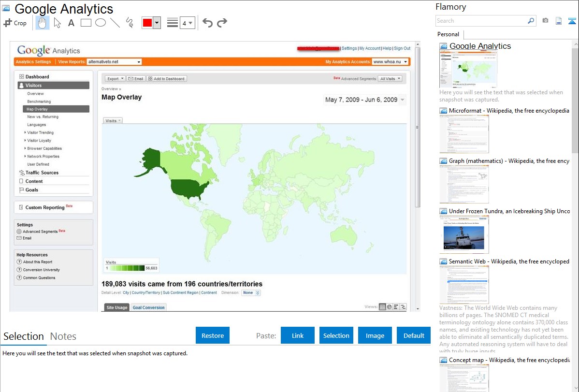
Task: Click the Paste Link button
Action: pos(298,335)
